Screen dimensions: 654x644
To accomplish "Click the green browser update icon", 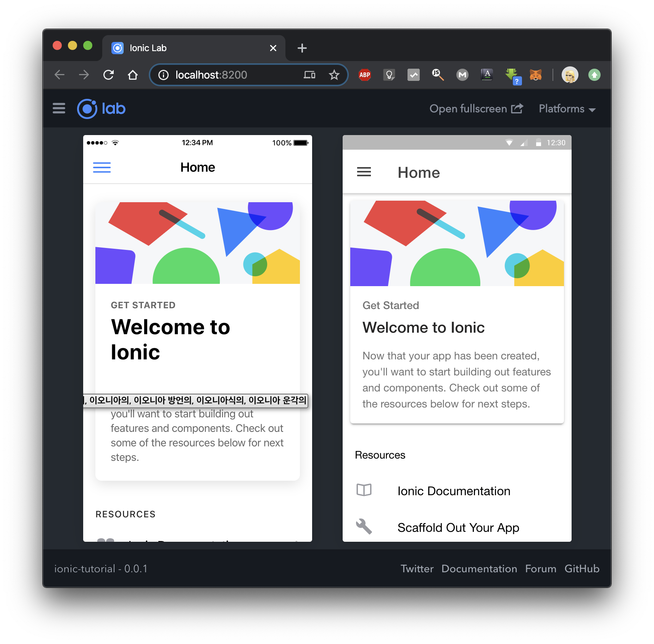I will point(594,75).
